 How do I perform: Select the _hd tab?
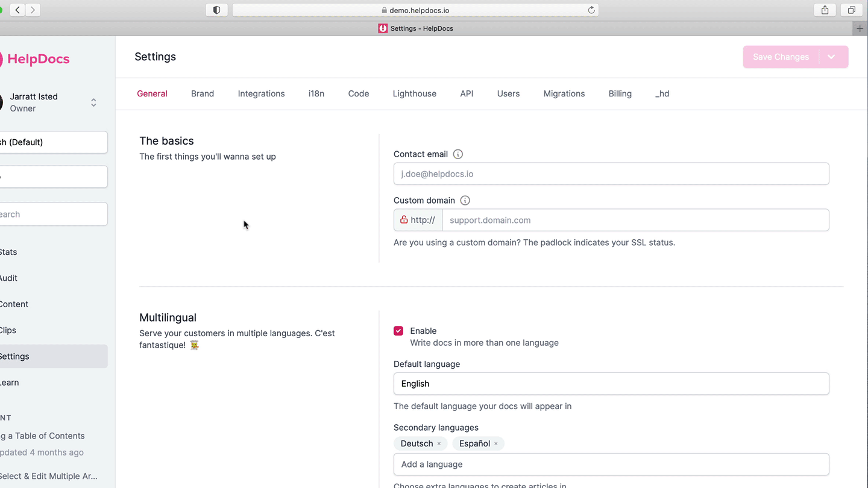(662, 94)
